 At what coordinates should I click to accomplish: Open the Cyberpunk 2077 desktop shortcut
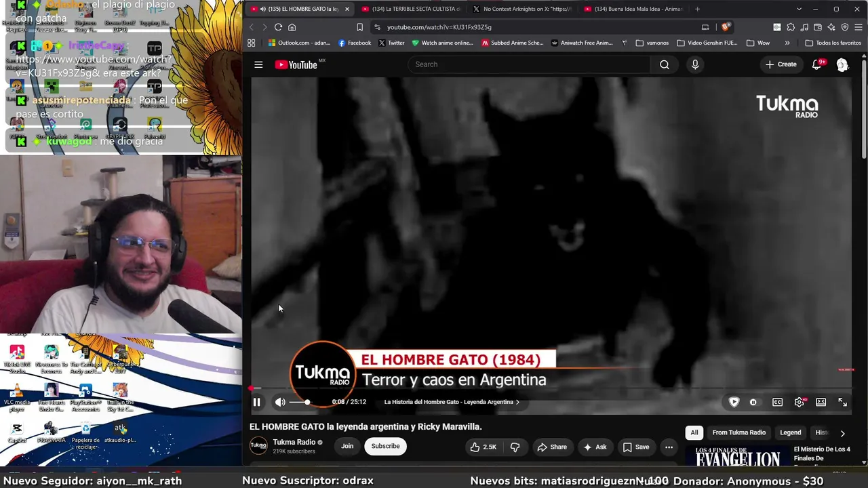(120, 359)
